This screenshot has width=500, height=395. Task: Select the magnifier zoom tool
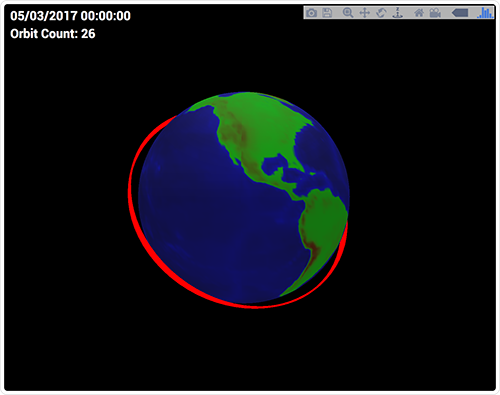tap(348, 13)
